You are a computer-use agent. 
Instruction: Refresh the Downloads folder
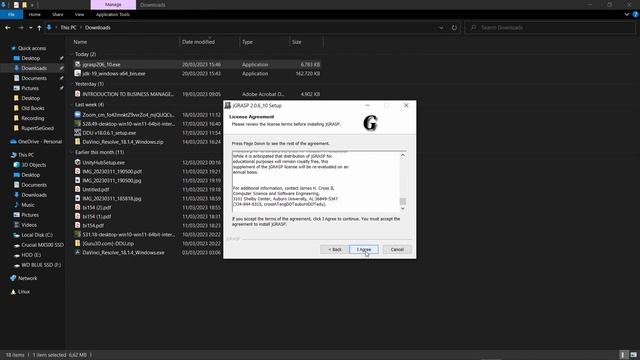click(454, 28)
